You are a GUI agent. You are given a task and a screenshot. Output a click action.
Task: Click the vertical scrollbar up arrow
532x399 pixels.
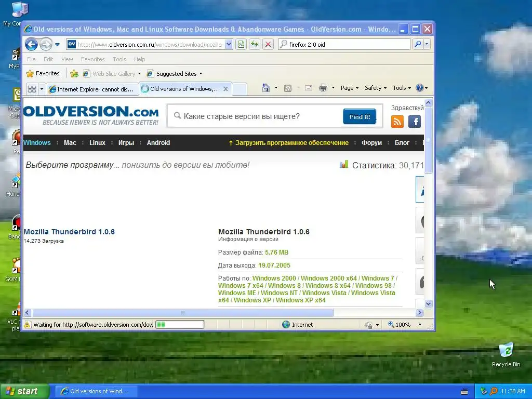point(428,102)
